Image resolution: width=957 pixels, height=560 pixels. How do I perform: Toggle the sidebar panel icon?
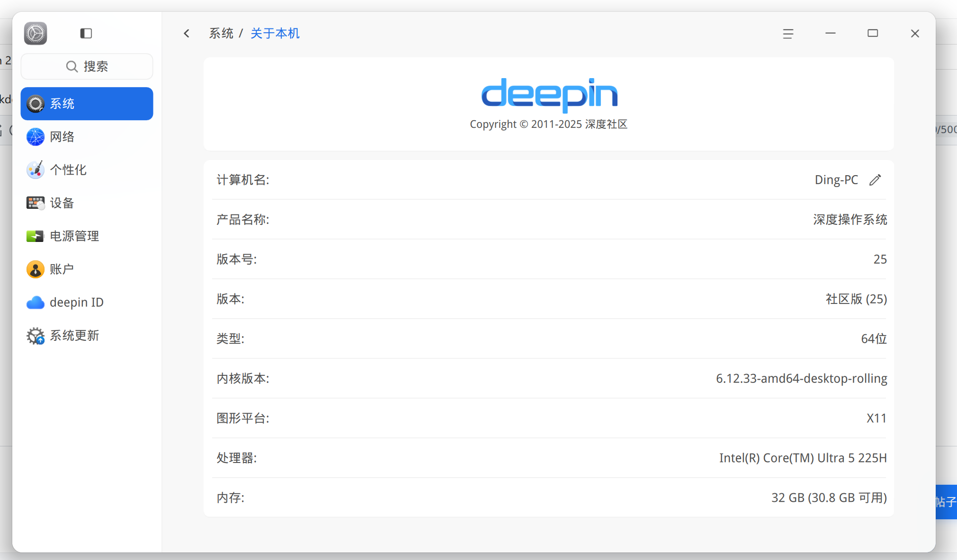(x=86, y=33)
